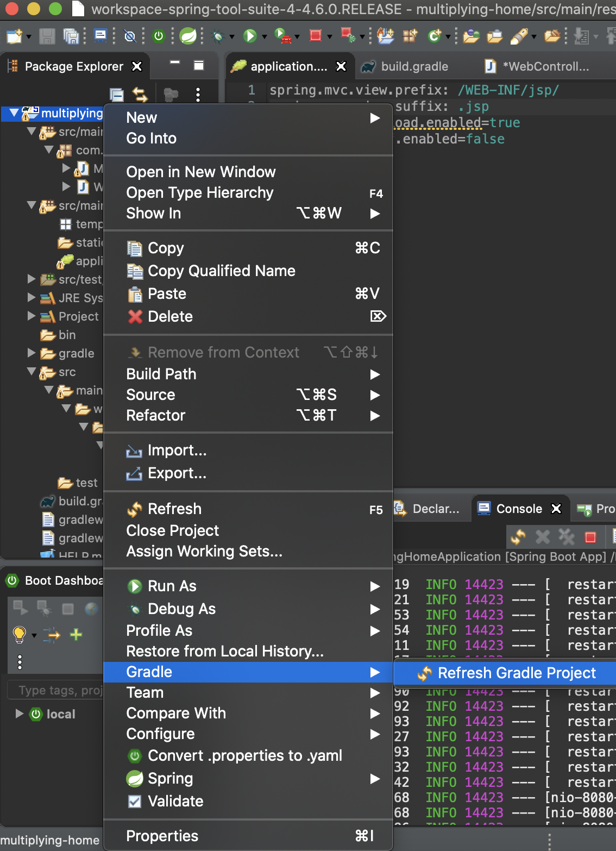The width and height of the screenshot is (616, 851).
Task: Close the application.properties editor tab
Action: point(341,66)
